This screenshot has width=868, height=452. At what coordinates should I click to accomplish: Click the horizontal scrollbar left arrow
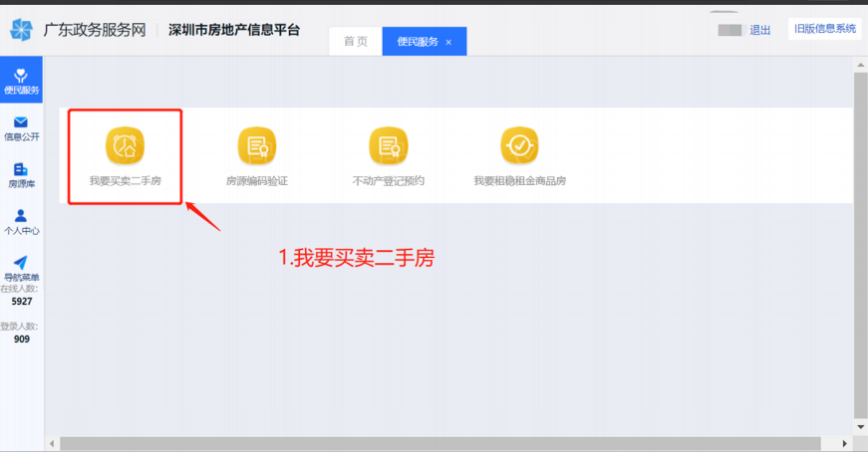52,444
